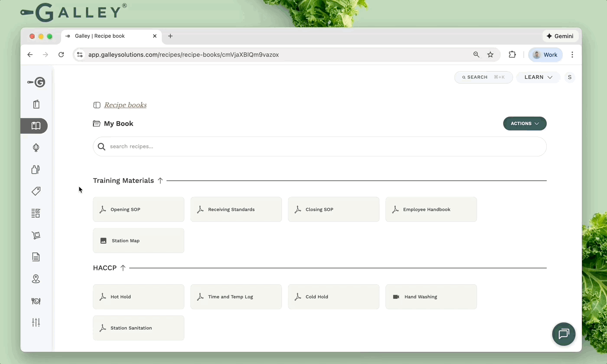Click the open book recipe books icon
Image resolution: width=607 pixels, height=364 pixels.
coord(35,126)
